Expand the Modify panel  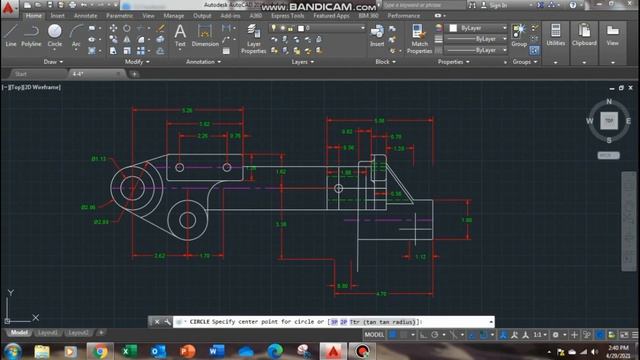(137, 62)
